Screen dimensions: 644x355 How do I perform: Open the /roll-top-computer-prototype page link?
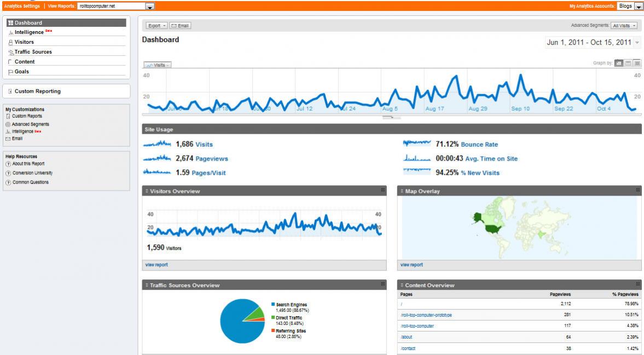(426, 315)
